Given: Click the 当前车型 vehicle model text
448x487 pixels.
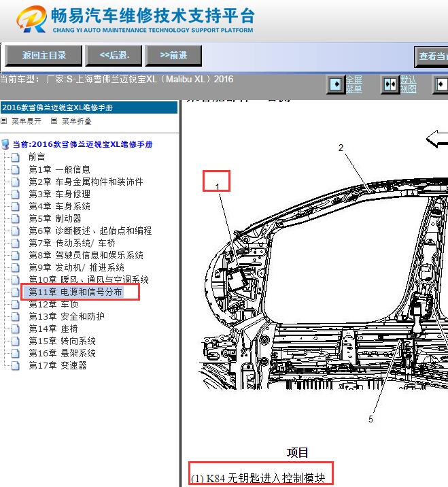Looking at the screenshot, I should [x=116, y=79].
